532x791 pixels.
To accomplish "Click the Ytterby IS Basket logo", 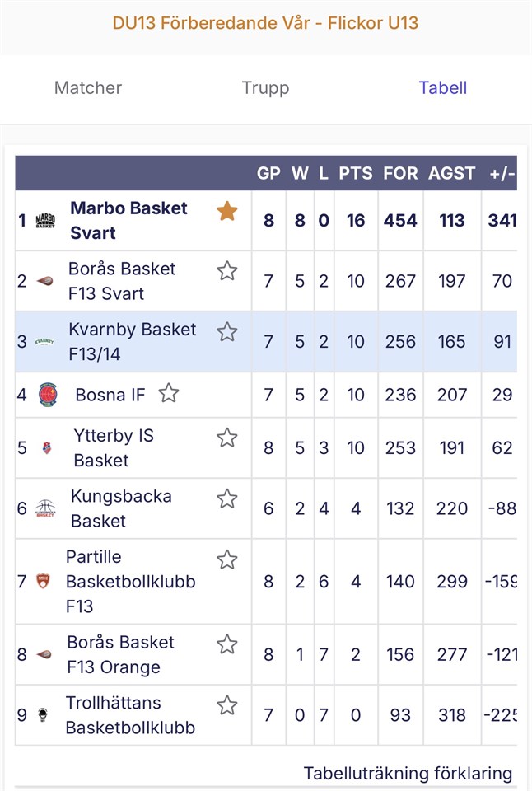I will pos(46,448).
